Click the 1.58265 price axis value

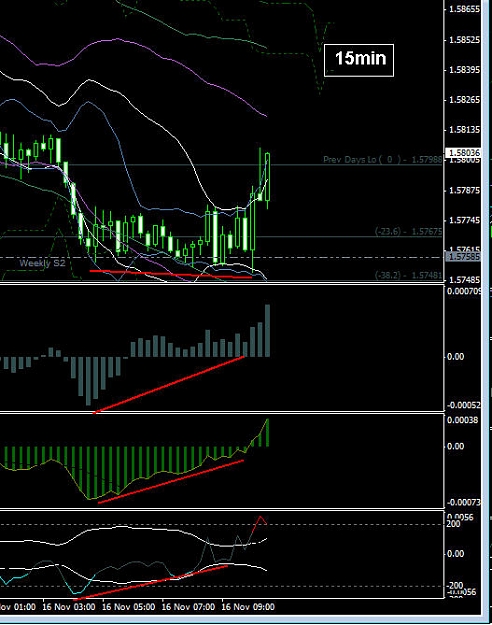tap(464, 100)
